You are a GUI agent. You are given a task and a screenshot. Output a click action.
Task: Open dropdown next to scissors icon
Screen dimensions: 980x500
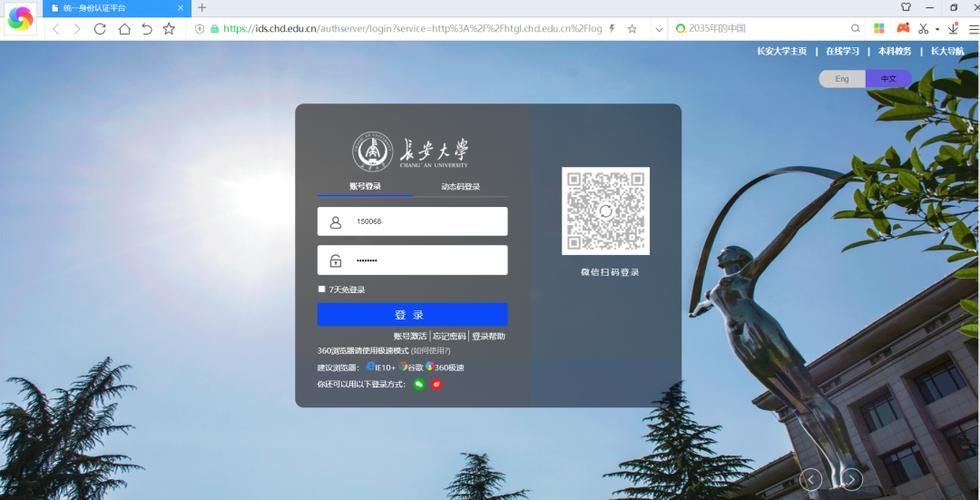(x=937, y=29)
